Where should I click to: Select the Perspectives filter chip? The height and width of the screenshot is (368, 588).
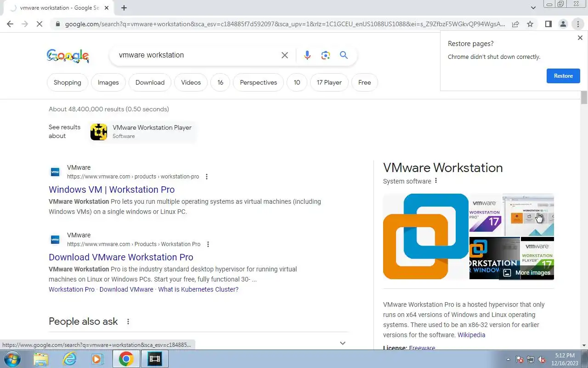point(259,82)
